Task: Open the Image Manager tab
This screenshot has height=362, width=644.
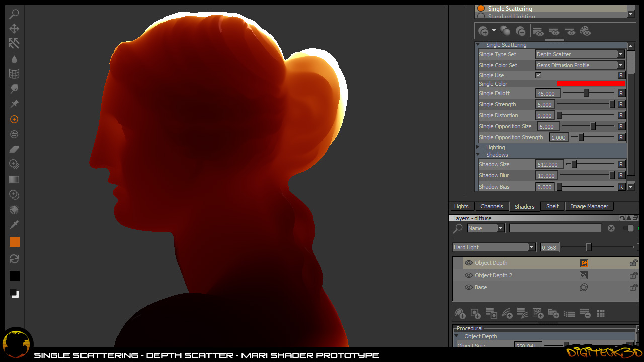Action: click(x=589, y=206)
